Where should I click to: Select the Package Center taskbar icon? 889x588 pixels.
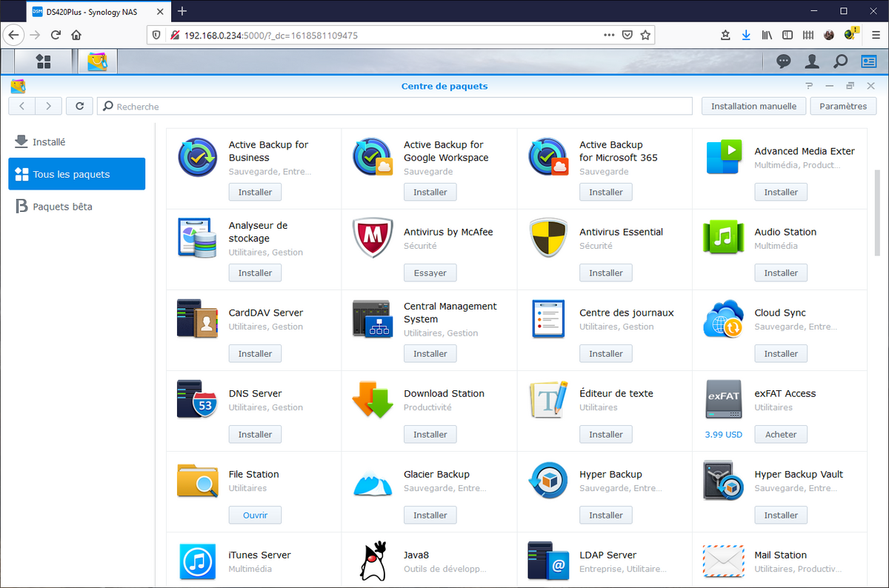click(x=97, y=61)
